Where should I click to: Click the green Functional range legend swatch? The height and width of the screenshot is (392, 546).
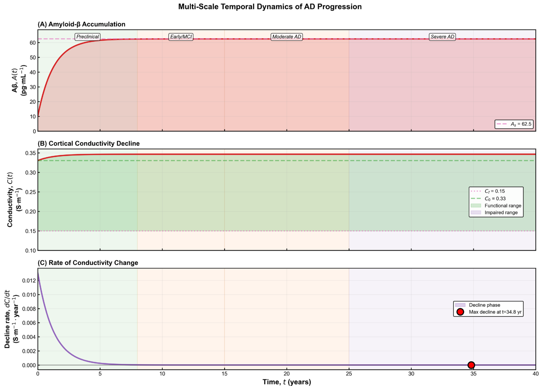(476, 206)
